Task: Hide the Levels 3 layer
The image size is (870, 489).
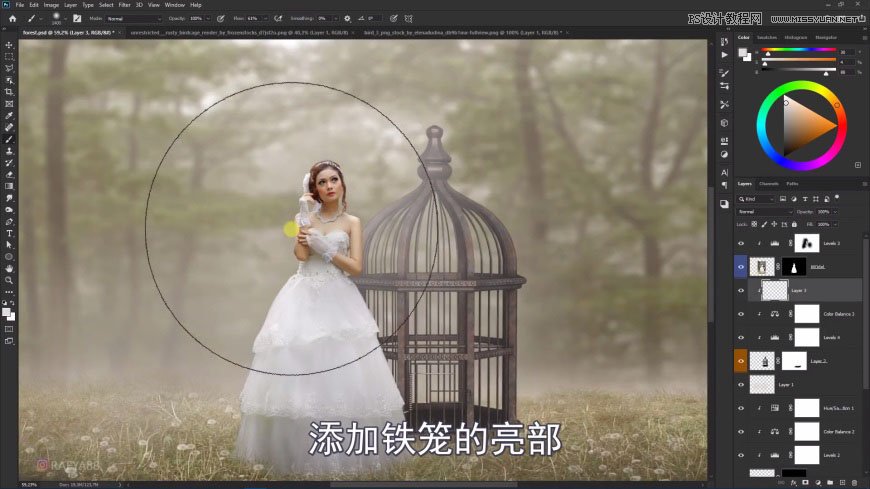Action: pos(741,243)
